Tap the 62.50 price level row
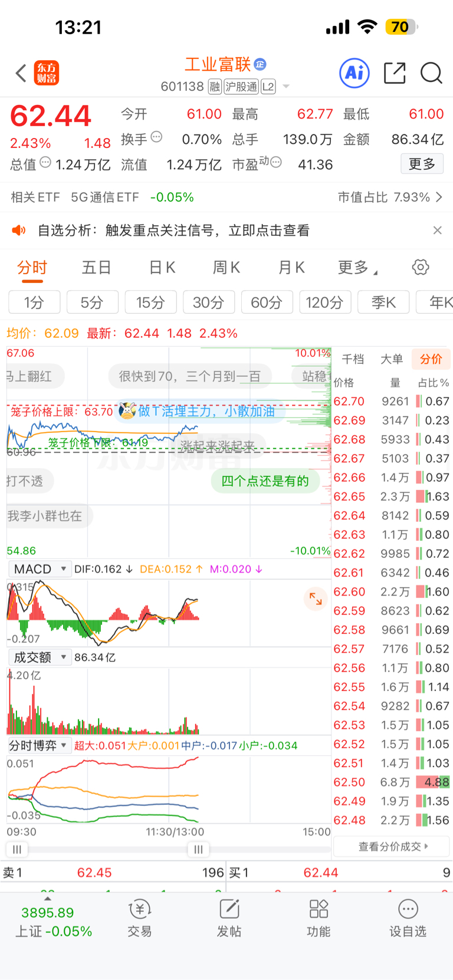453x980 pixels. point(392,782)
